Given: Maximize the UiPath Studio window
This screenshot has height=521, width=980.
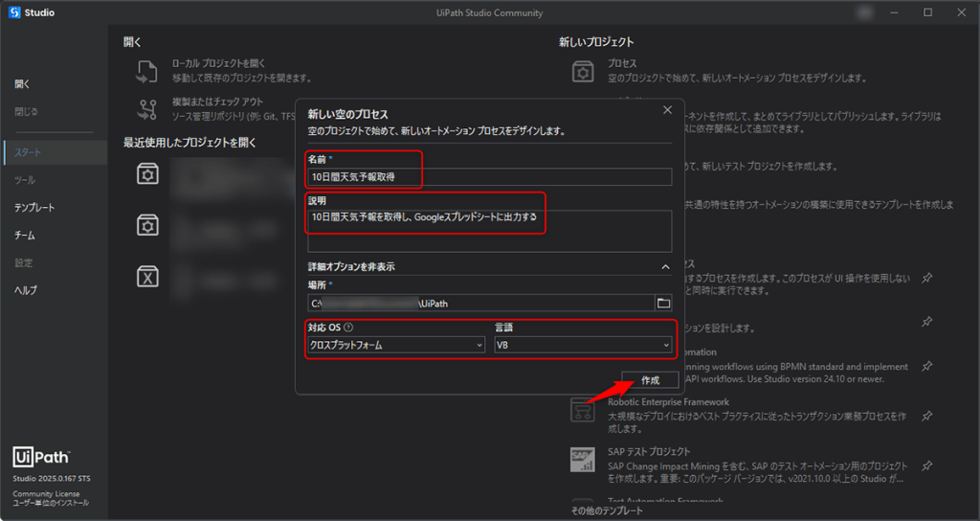Looking at the screenshot, I should pos(927,12).
